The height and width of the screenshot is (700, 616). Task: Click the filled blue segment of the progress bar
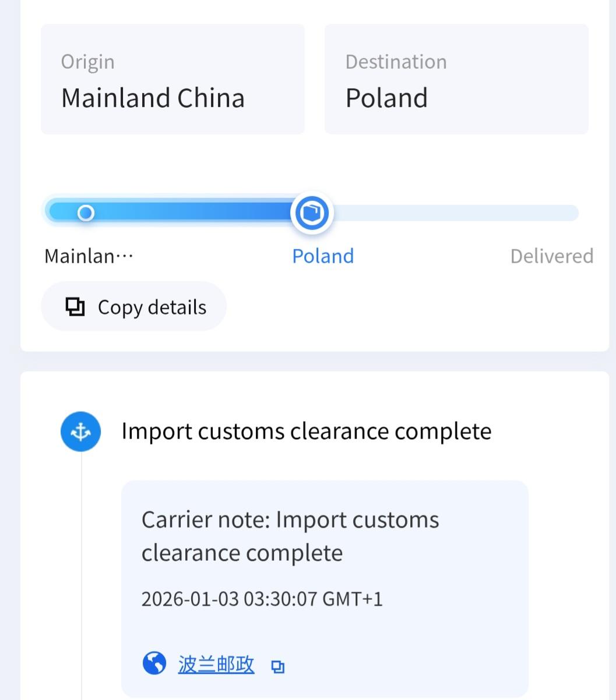tap(192, 211)
